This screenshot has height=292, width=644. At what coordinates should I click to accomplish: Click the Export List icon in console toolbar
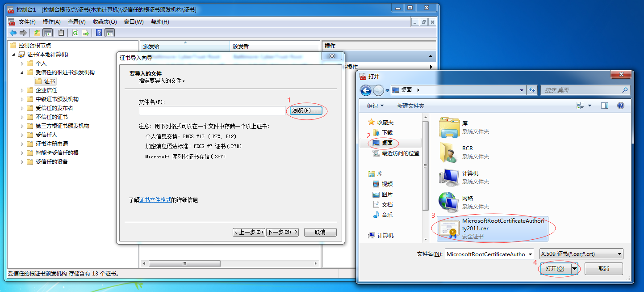click(x=85, y=33)
